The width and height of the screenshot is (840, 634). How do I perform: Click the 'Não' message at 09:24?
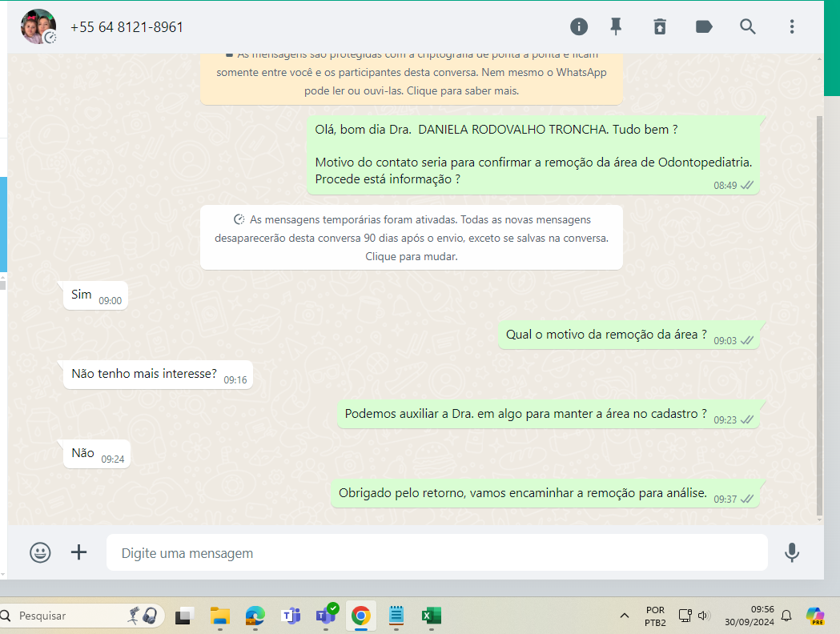click(97, 454)
